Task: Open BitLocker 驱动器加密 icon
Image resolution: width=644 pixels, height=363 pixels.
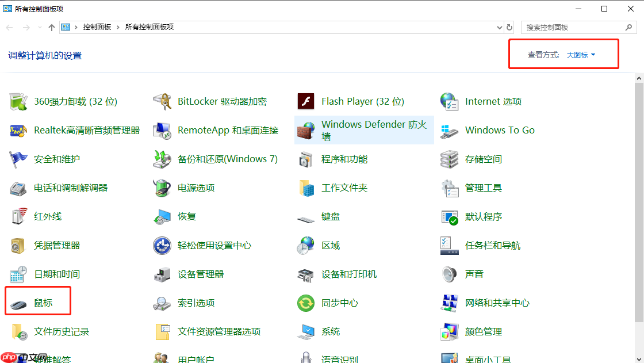Action: pyautogui.click(x=162, y=102)
